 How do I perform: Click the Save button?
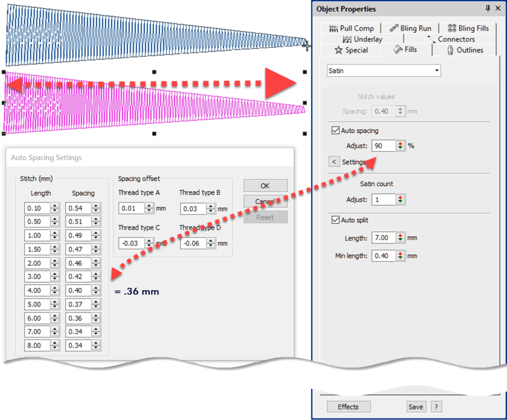(415, 407)
